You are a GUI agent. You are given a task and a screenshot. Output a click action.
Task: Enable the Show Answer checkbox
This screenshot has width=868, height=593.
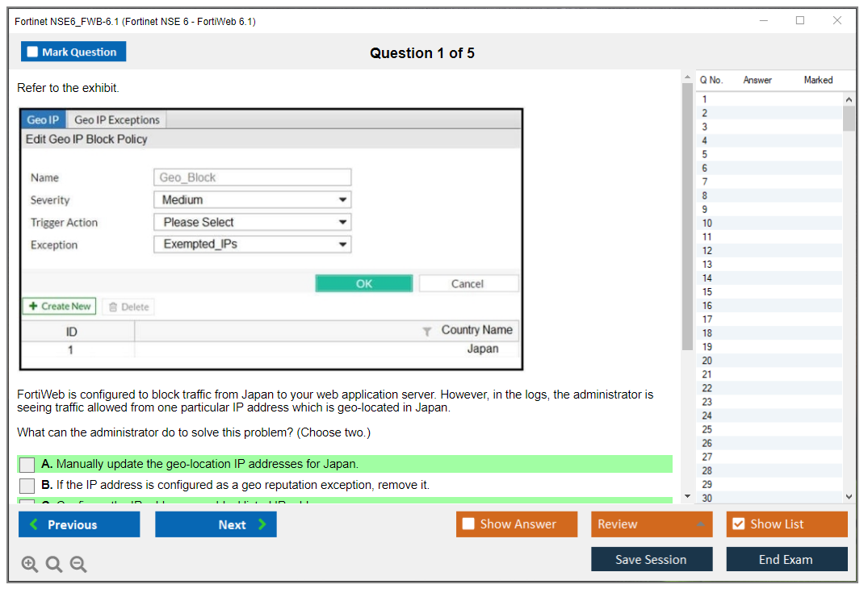pyautogui.click(x=469, y=524)
